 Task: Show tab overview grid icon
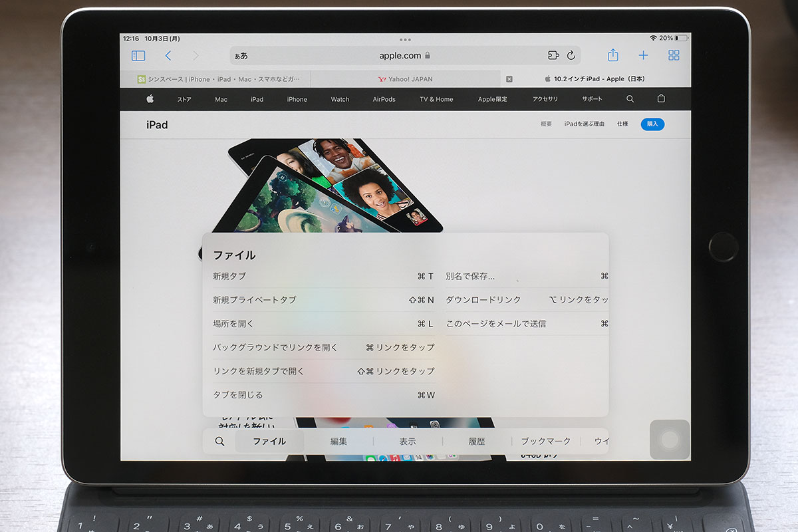pos(674,55)
